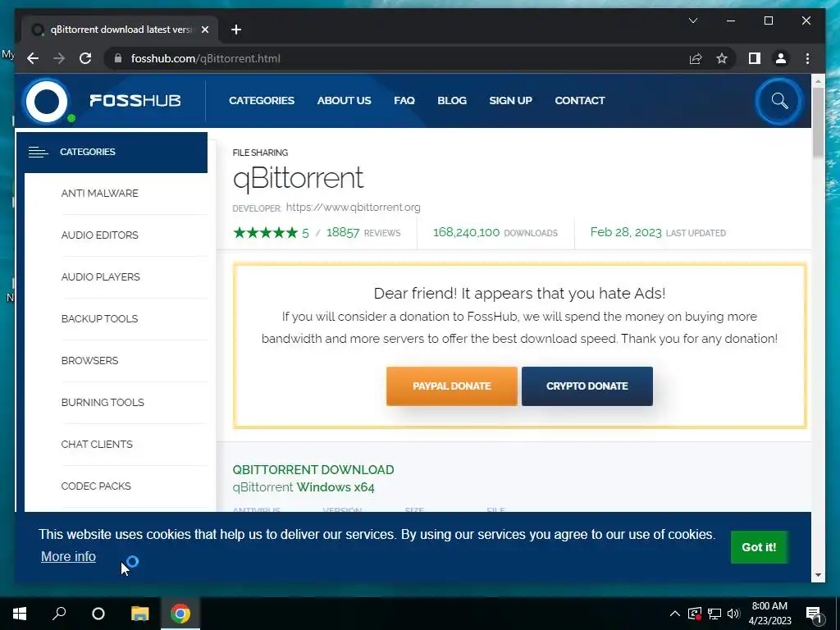The image size is (840, 630).
Task: Click the PAYPAL DONATE button
Action: click(452, 386)
